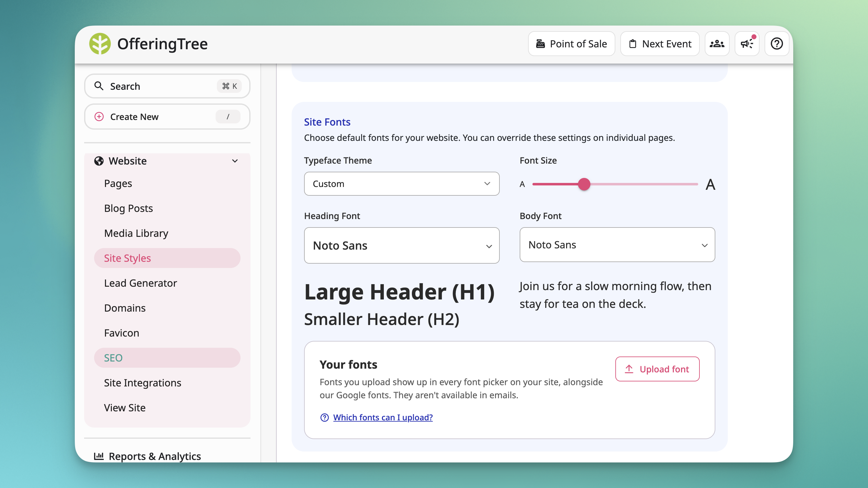Click the Search input field

click(x=167, y=86)
